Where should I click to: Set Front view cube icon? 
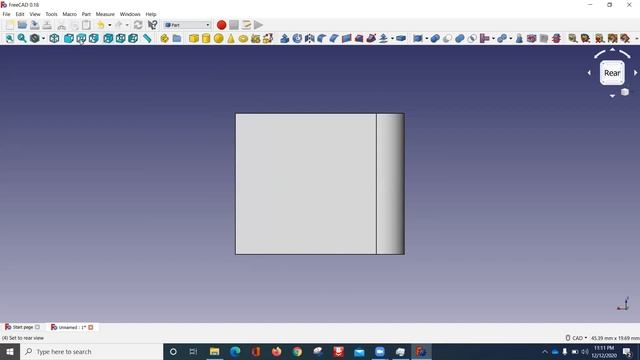69,38
